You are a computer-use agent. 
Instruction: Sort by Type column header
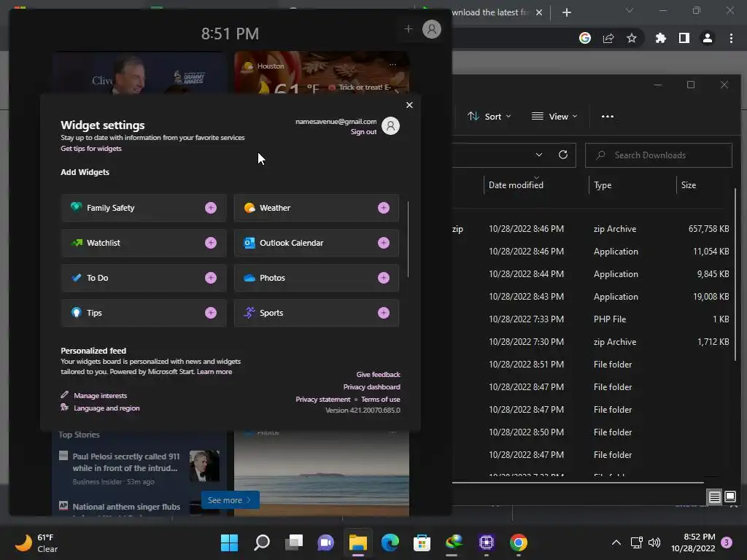coord(603,185)
